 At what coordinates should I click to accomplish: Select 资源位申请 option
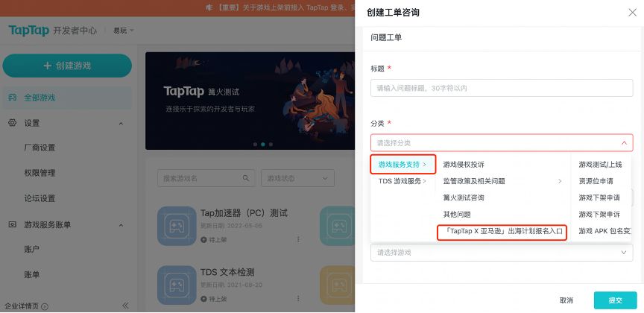coord(596,181)
